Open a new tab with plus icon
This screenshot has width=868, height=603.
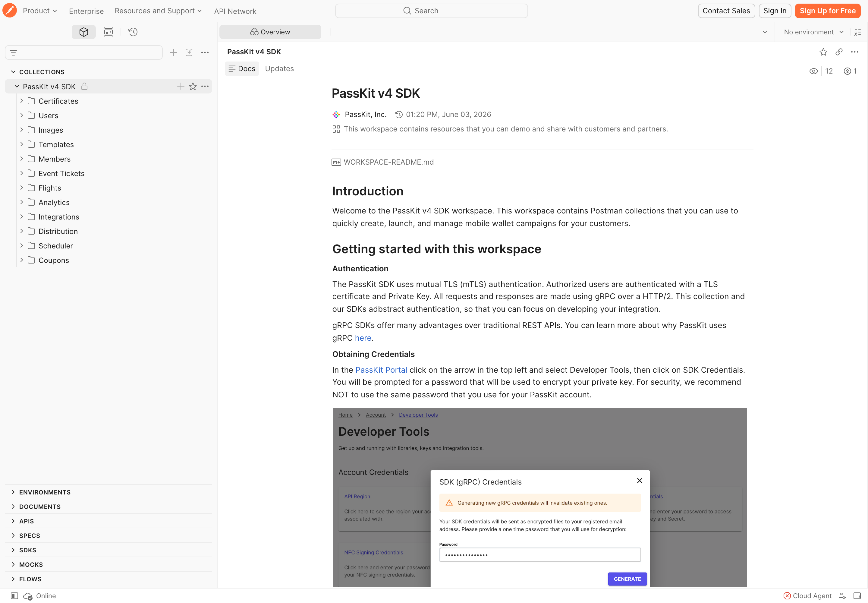tap(331, 32)
